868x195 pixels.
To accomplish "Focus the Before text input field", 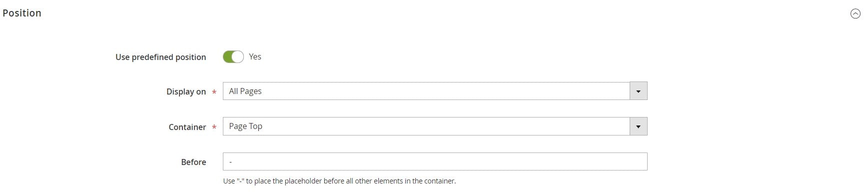I will pos(435,161).
